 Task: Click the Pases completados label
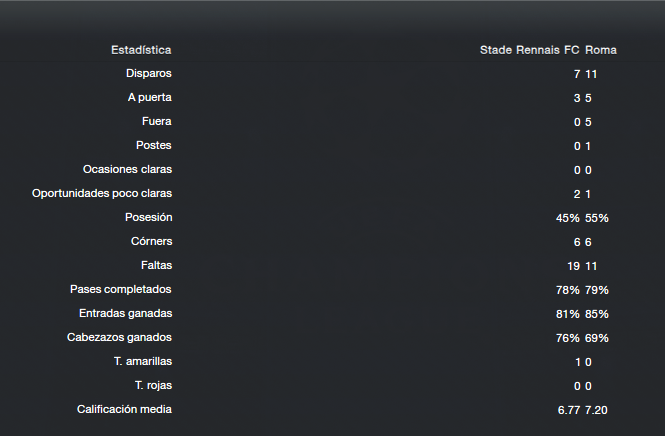[120, 289]
